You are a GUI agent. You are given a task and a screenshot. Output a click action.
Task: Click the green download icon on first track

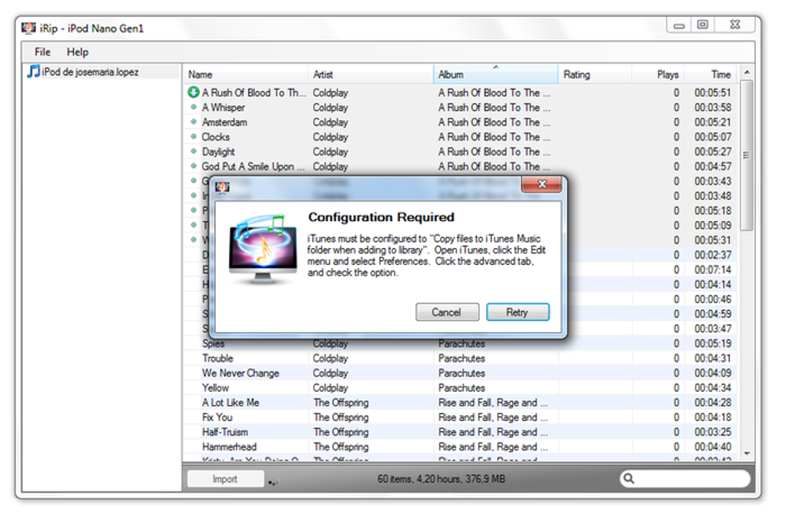coord(193,92)
